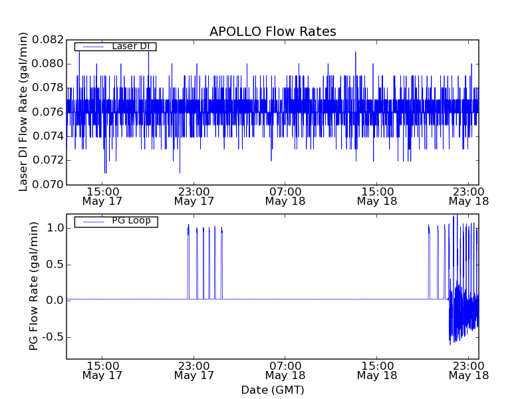Click the blue line sample in Laser DI legend
The image size is (532, 399).
[x=93, y=47]
